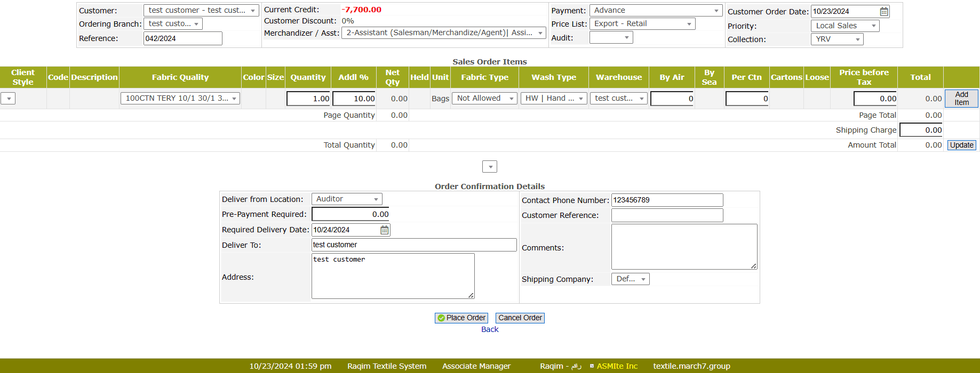The height and width of the screenshot is (373, 980).
Task: Open the Deliver from Location dropdown
Action: pyautogui.click(x=347, y=199)
